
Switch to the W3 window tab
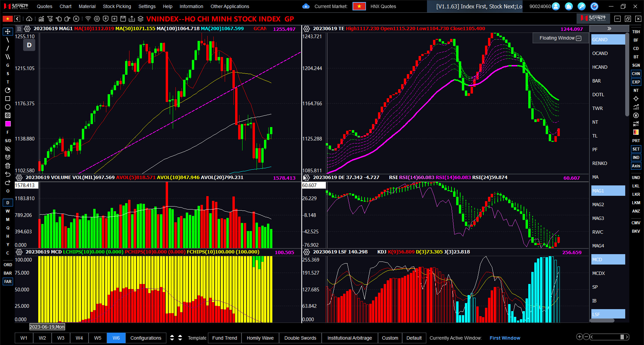pyautogui.click(x=61, y=338)
